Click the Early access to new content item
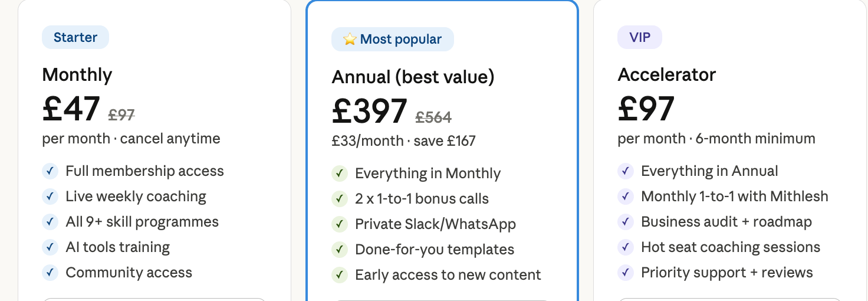This screenshot has width=868, height=301. tap(448, 275)
